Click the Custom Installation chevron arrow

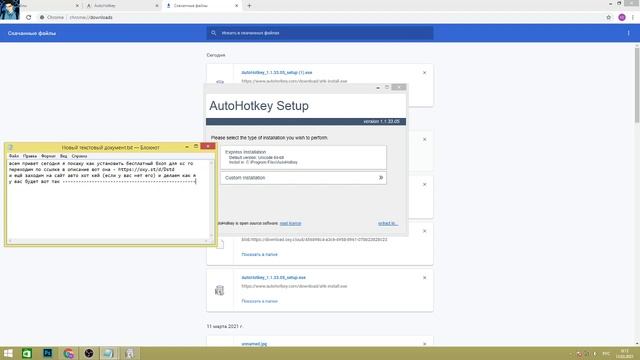(x=381, y=178)
